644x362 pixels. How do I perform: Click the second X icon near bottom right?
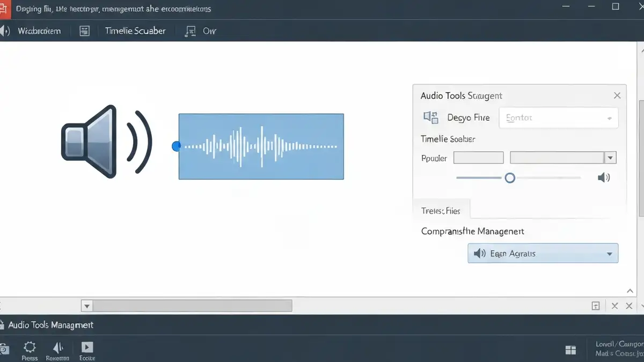pyautogui.click(x=630, y=306)
